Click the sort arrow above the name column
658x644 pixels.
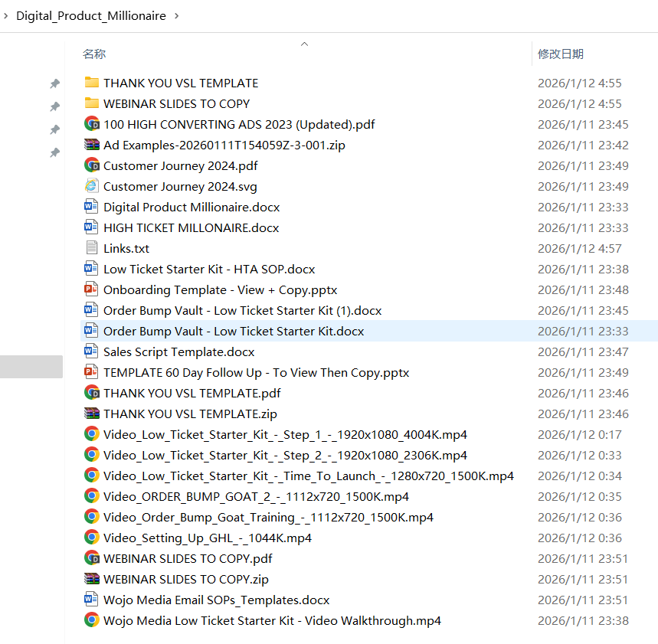coord(304,44)
